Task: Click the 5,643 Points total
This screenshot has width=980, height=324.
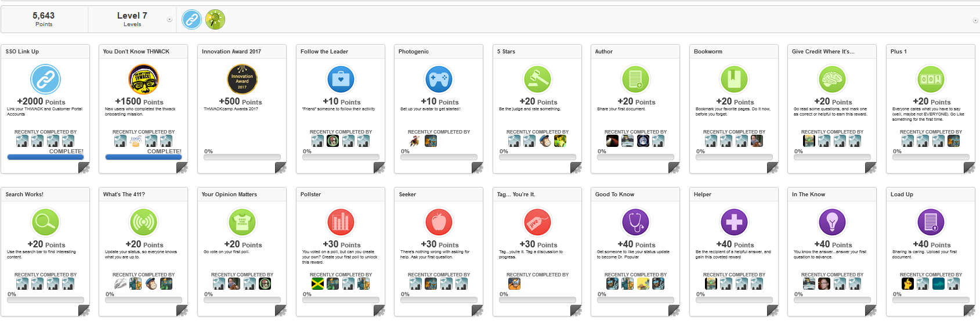Action: click(44, 19)
